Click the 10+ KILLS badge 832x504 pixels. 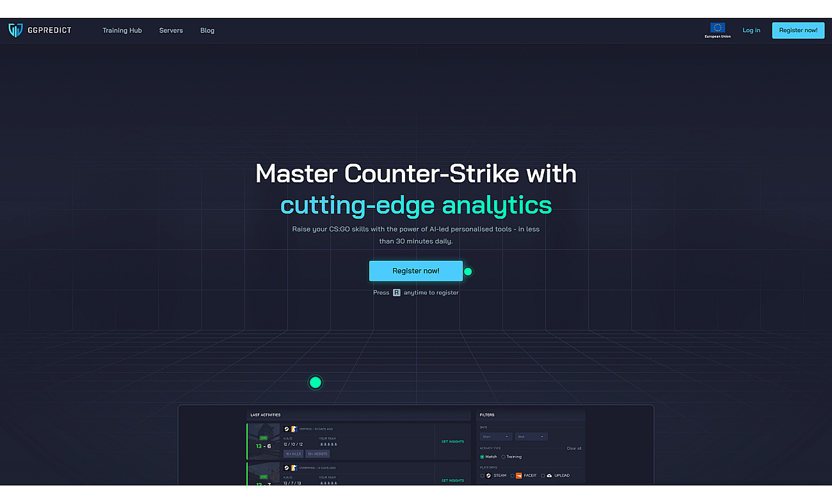294,453
